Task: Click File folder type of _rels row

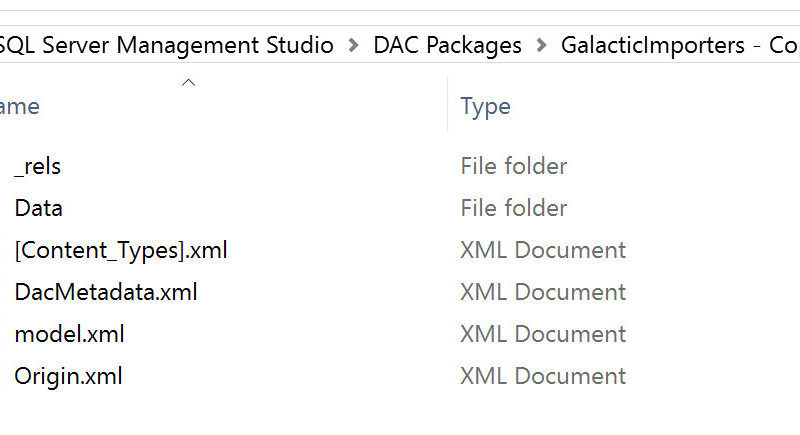Action: pos(513,166)
